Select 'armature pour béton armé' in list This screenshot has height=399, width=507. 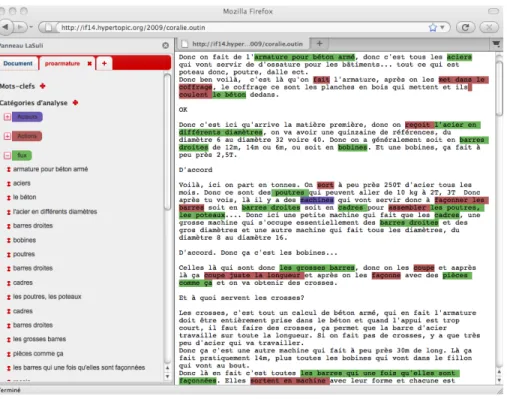tap(50, 169)
